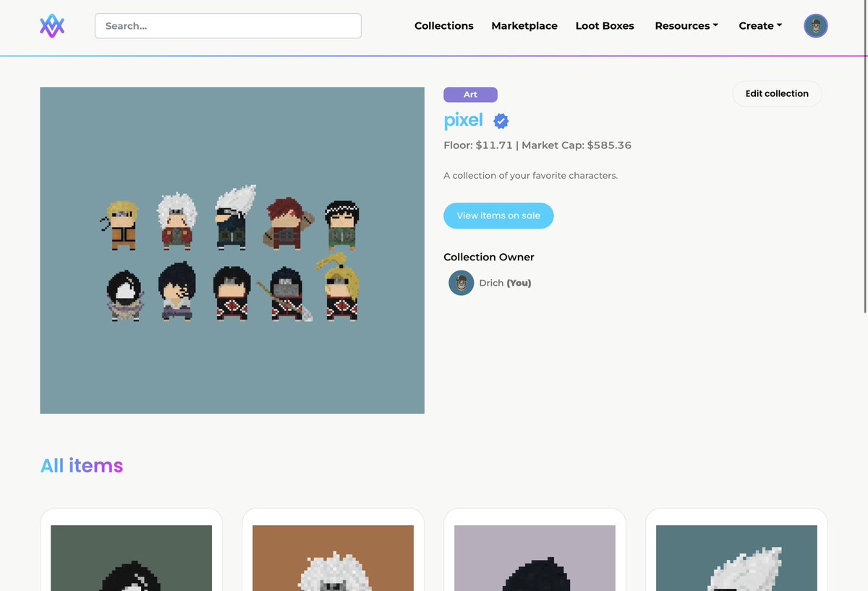868x591 pixels.
Task: Go to the Marketplace
Action: pyautogui.click(x=524, y=26)
